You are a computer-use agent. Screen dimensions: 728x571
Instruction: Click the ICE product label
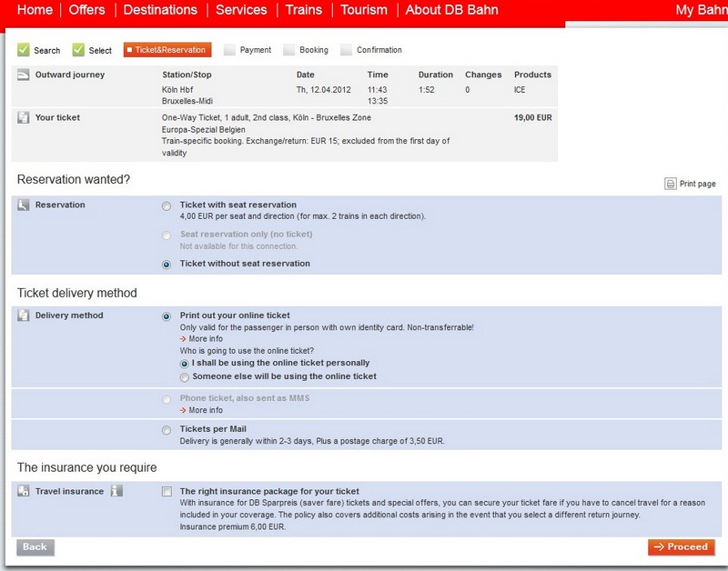click(520, 89)
